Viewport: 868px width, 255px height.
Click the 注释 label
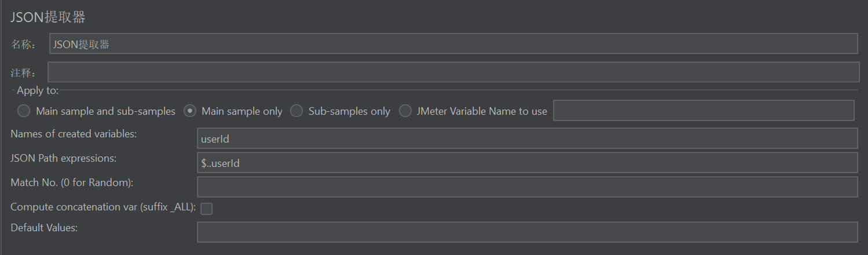[23, 73]
